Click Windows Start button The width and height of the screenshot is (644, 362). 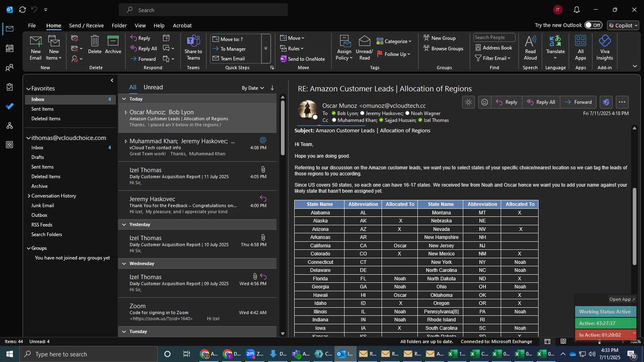click(x=10, y=354)
